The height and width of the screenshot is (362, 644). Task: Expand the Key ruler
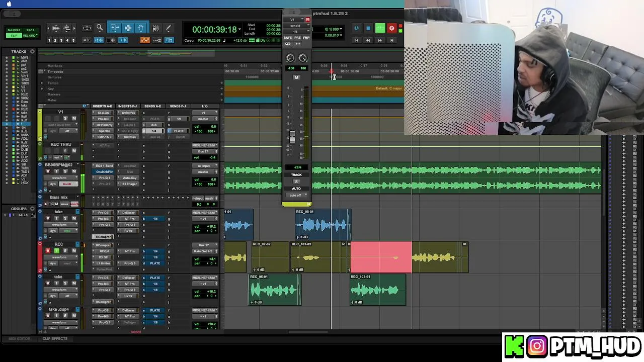pos(42,89)
